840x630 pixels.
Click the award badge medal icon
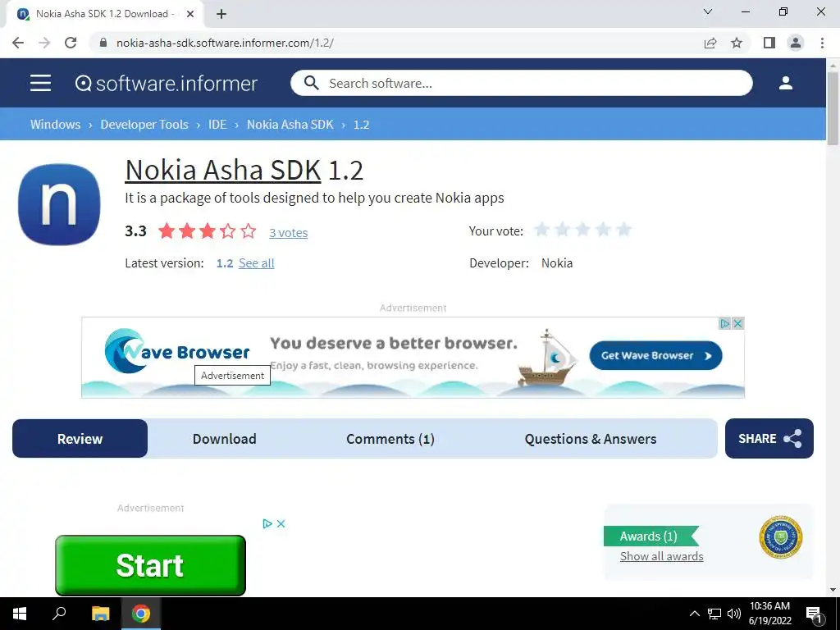781,537
